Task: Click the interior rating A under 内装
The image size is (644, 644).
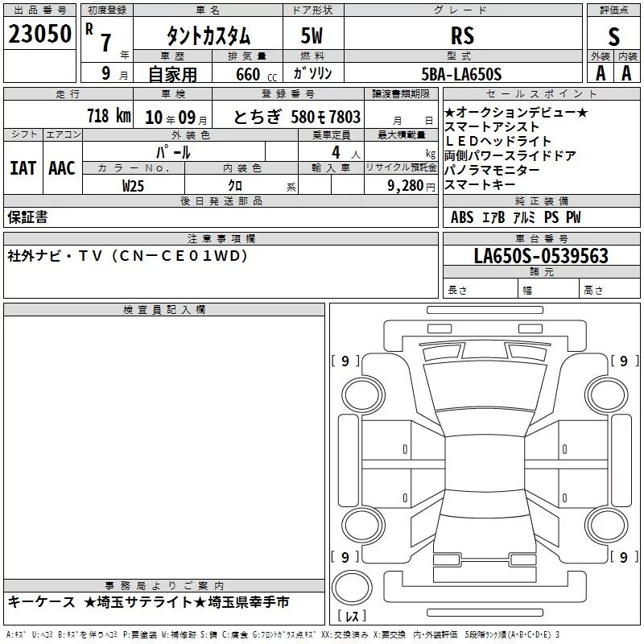Action: 626,73
